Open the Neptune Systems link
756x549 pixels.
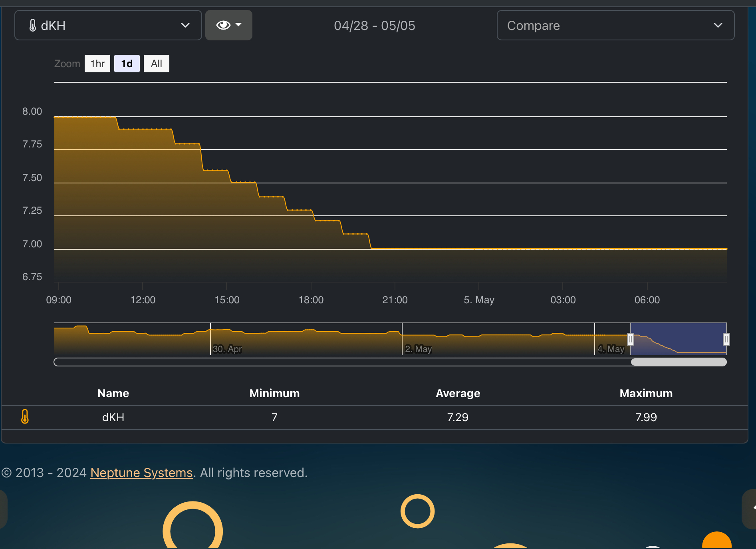(141, 473)
